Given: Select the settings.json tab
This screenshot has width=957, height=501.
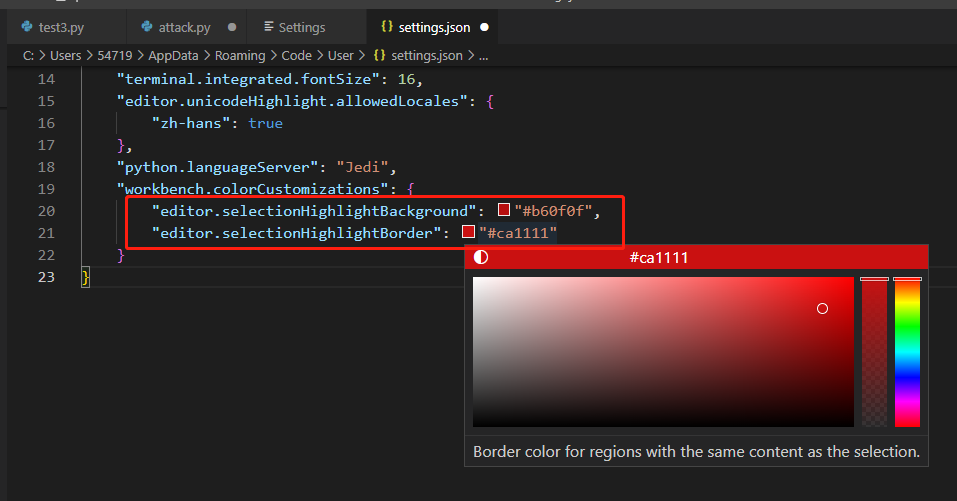Looking at the screenshot, I should 432,27.
